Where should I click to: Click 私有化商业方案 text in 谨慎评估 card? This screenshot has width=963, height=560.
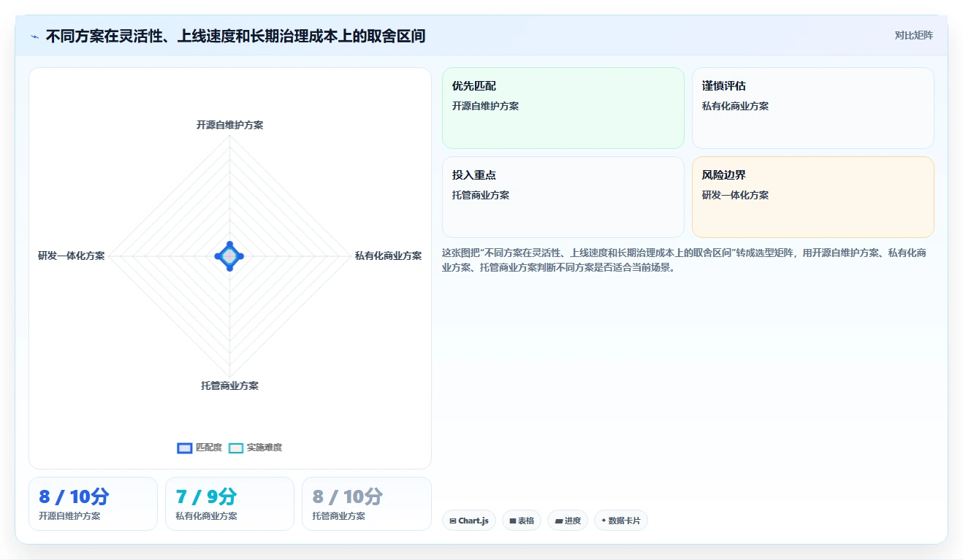click(735, 106)
